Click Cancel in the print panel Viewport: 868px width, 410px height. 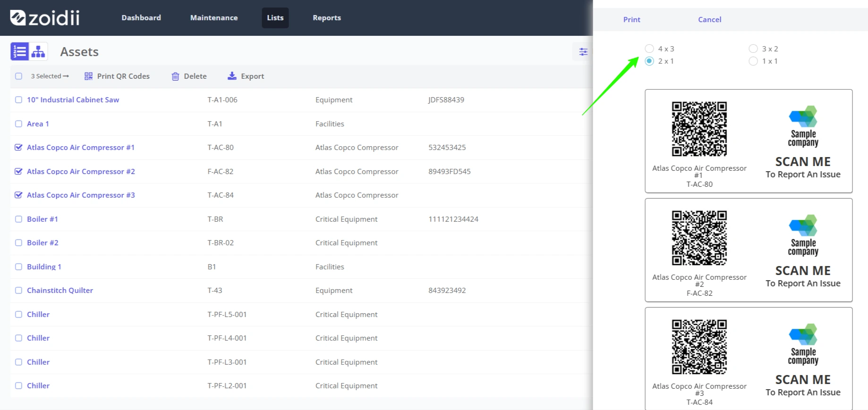click(710, 19)
